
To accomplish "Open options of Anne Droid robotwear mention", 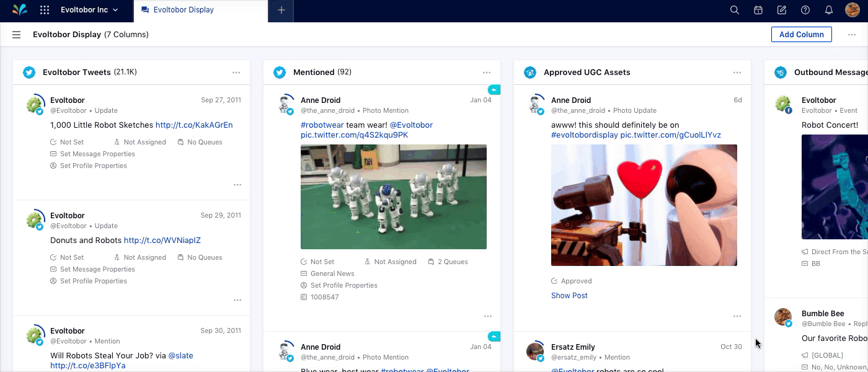I will pyautogui.click(x=488, y=316).
